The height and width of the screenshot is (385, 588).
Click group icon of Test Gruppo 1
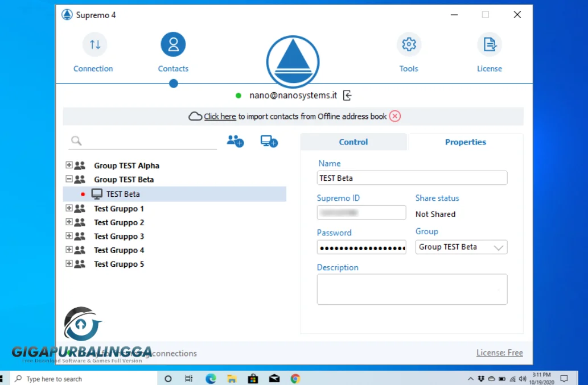click(80, 208)
